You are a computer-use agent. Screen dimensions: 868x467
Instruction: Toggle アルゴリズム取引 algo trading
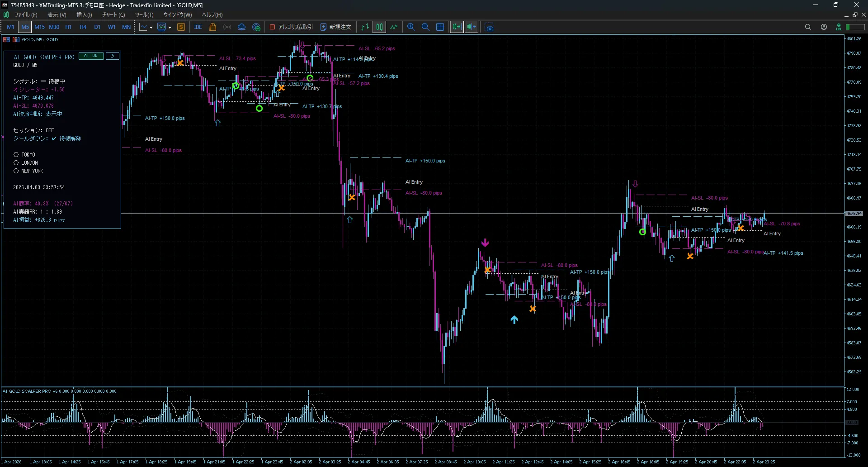[x=291, y=27]
